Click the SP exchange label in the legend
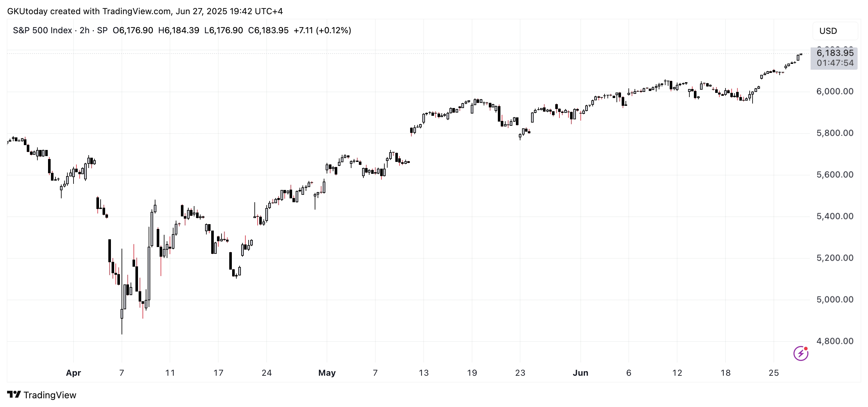Viewport: 868px width, 407px height. 102,30
